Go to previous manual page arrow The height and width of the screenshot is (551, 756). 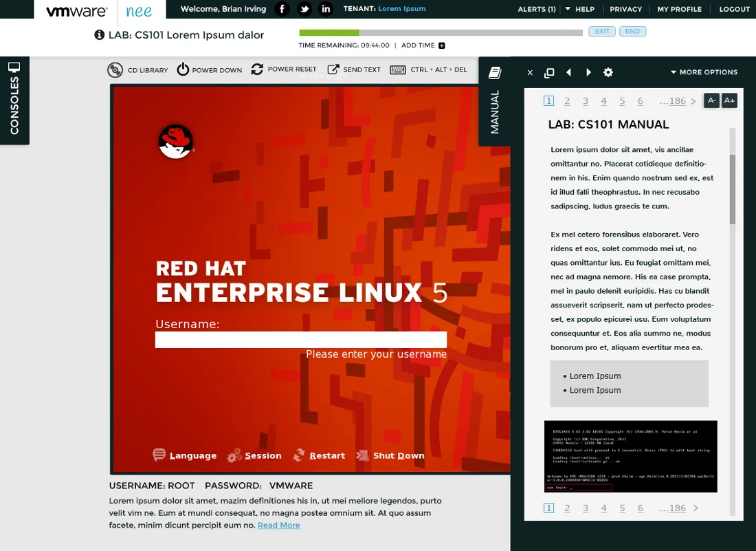point(569,72)
